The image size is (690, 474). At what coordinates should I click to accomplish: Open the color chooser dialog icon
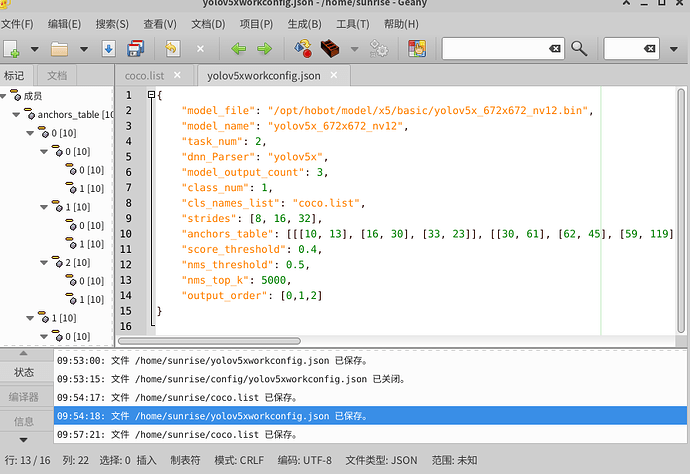417,48
